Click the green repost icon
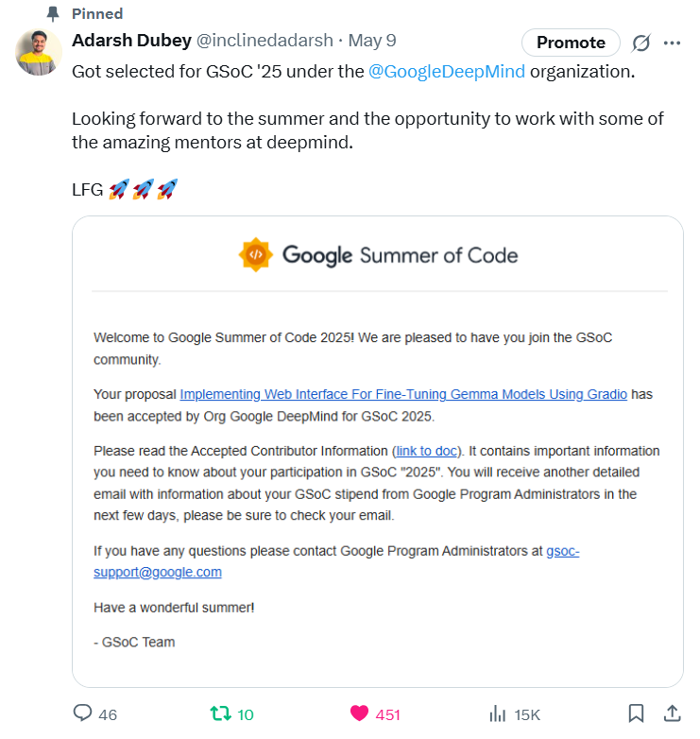The width and height of the screenshot is (700, 739). coord(220,713)
